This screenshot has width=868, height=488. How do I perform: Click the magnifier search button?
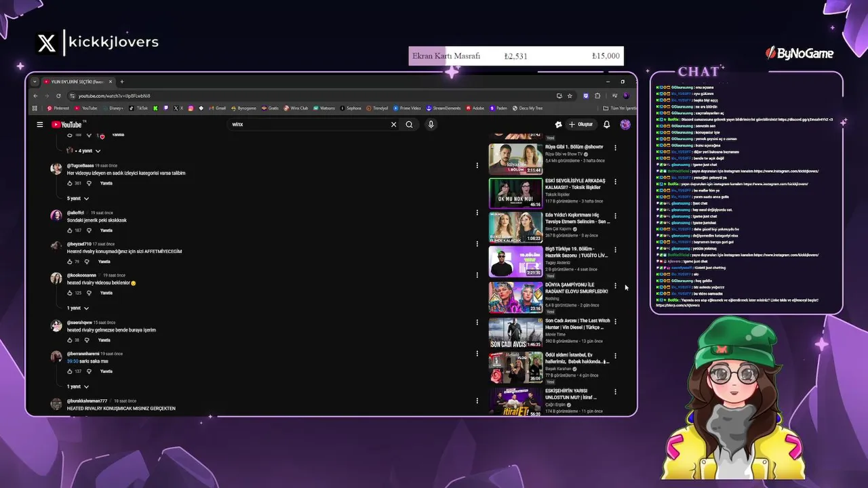tap(409, 125)
